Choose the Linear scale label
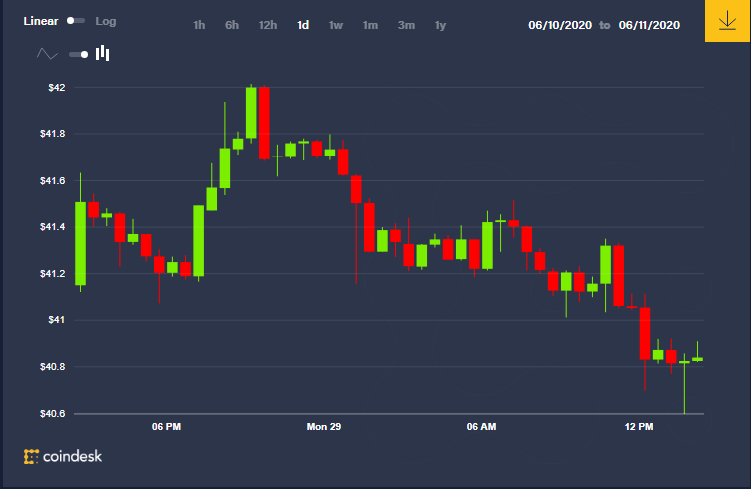The width and height of the screenshot is (751, 489). click(41, 21)
